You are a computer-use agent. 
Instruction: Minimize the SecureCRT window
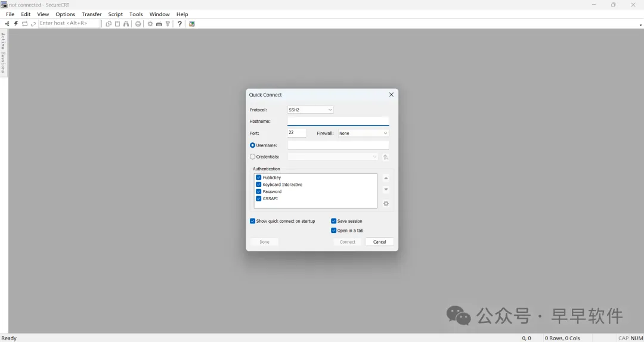(x=594, y=5)
